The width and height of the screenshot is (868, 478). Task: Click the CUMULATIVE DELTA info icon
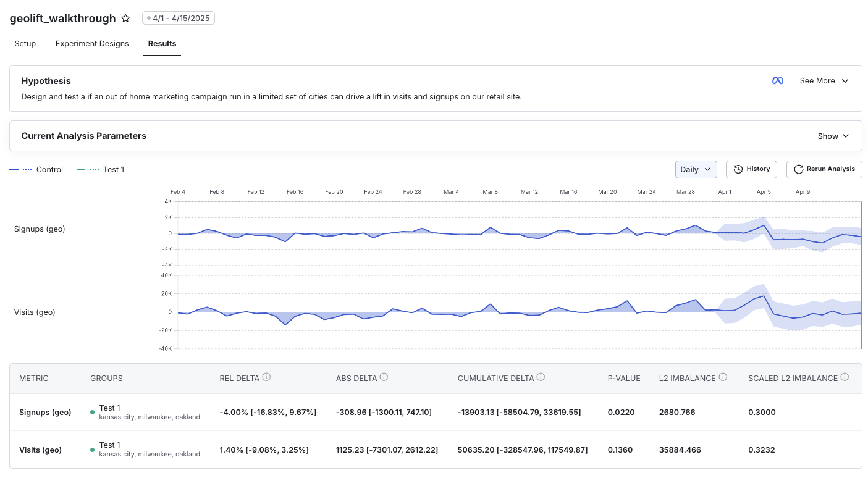541,377
